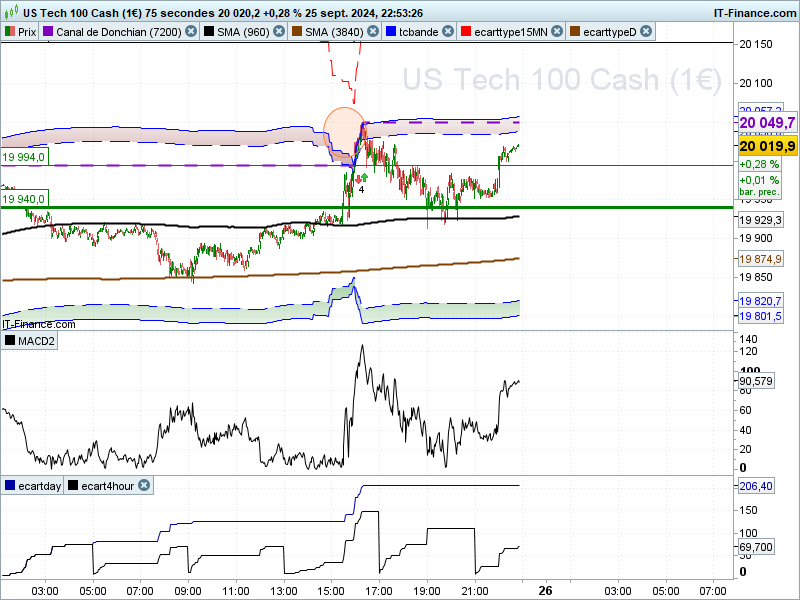
Task: Click the red ecarttype15MN color swatch
Action: pyautogui.click(x=465, y=32)
